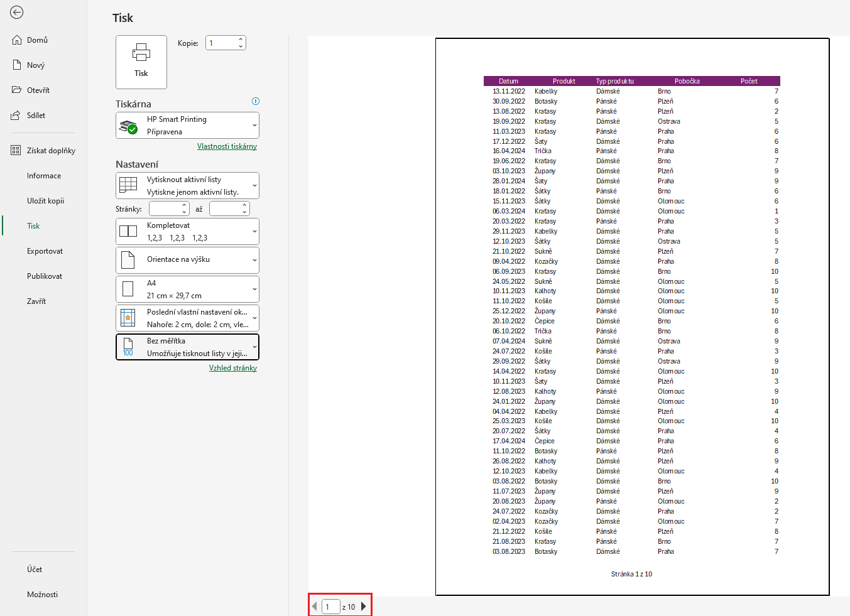The width and height of the screenshot is (850, 616).
Task: Open the Sdílet option
Action: [x=36, y=116]
